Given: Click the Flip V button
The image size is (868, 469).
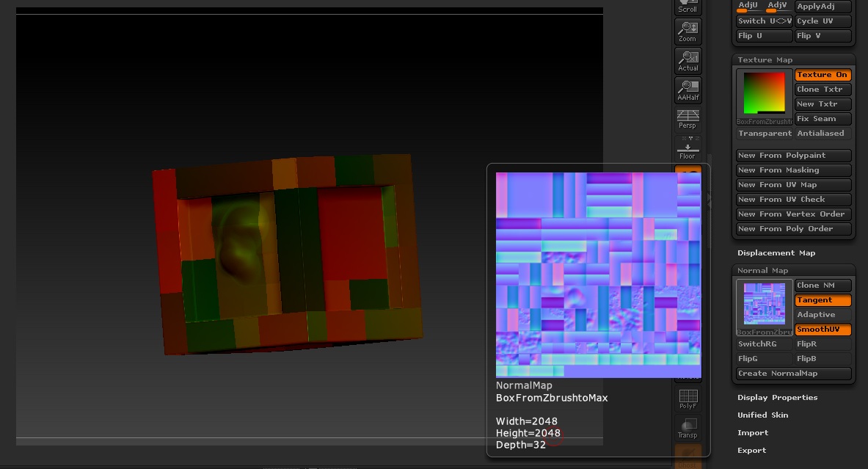Looking at the screenshot, I should [823, 35].
